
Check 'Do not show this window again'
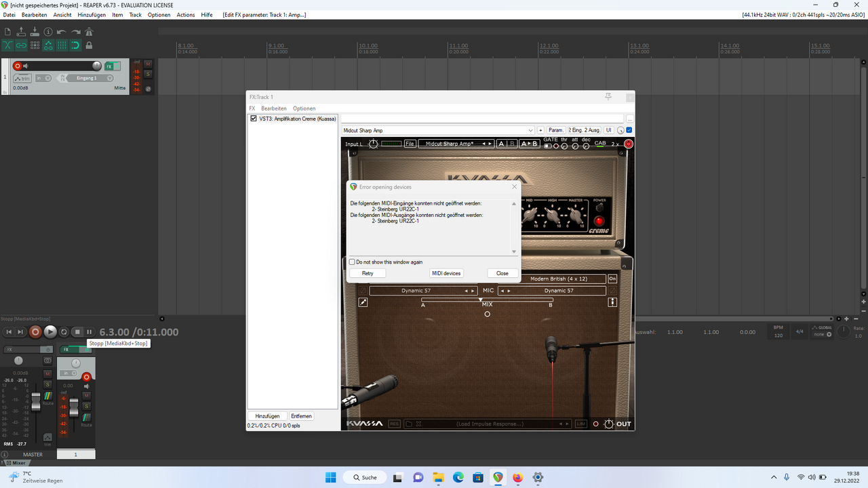pyautogui.click(x=352, y=262)
